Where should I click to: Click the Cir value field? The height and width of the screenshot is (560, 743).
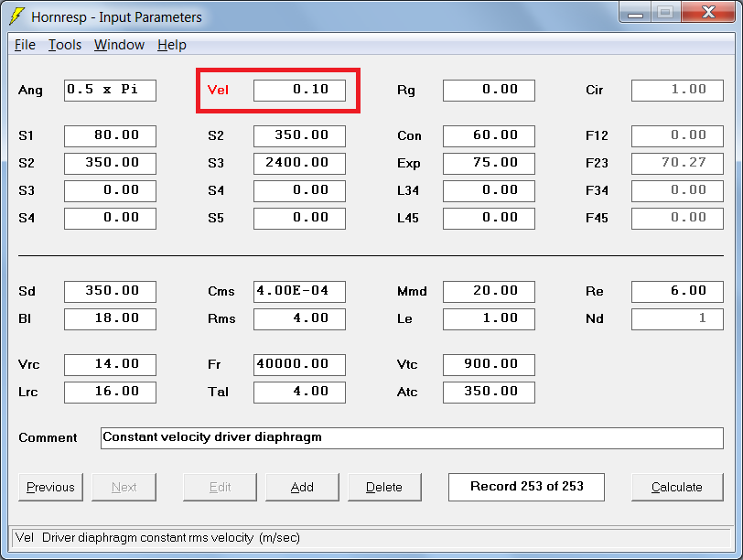[x=677, y=91]
